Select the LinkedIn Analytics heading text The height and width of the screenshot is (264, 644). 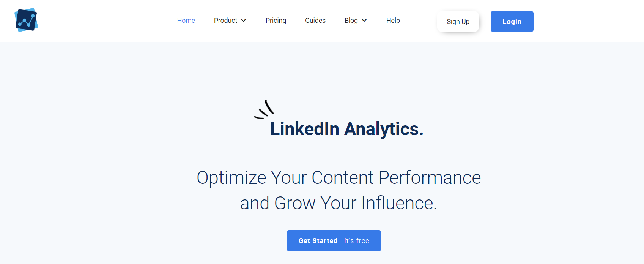click(347, 129)
